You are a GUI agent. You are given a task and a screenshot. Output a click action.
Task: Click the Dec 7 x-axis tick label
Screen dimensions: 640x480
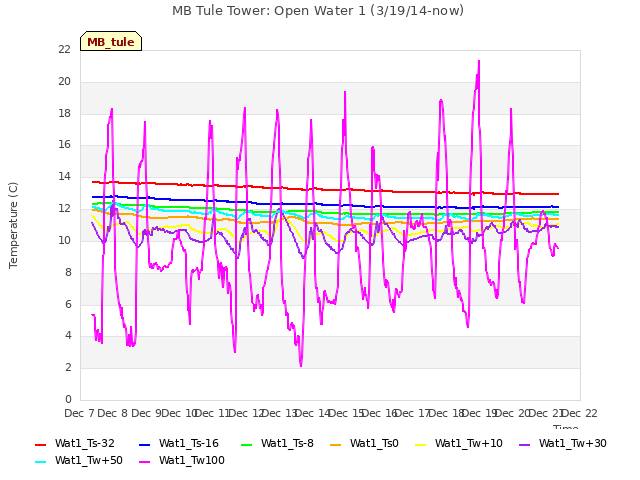coord(79,413)
